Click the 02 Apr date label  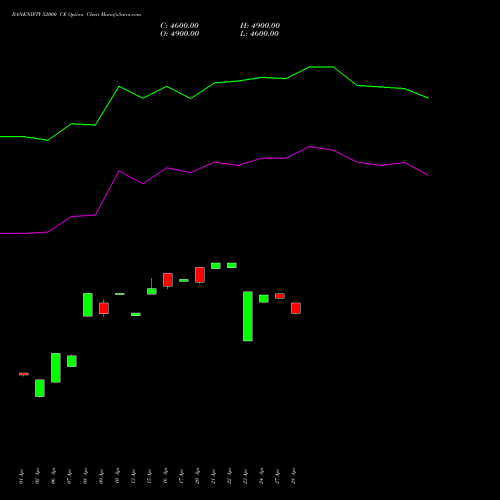click(x=37, y=476)
